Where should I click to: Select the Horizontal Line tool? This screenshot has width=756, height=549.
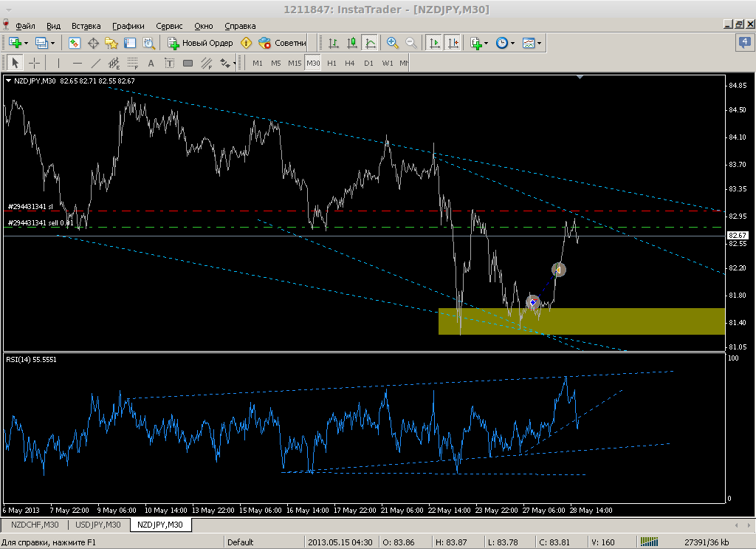point(77,63)
